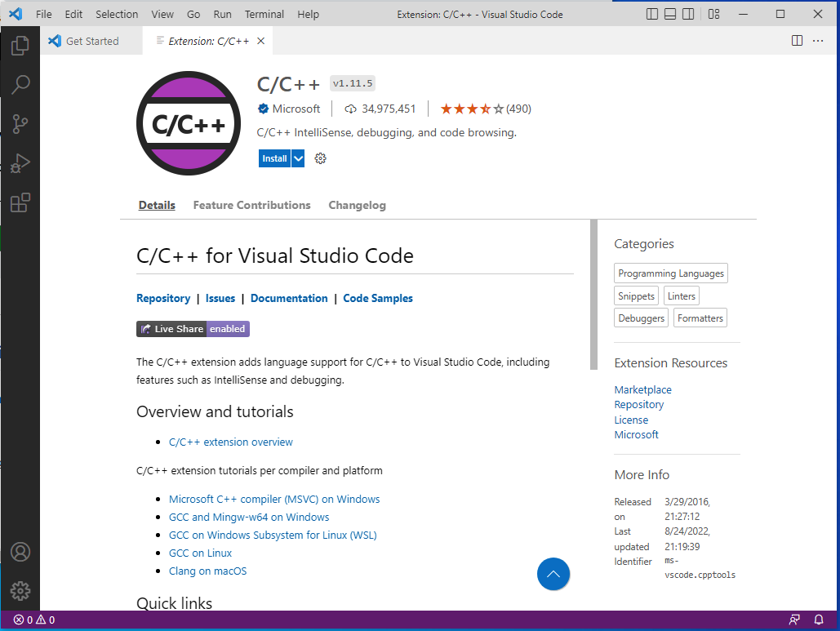Open the Customize Layout control in title bar

[714, 14]
